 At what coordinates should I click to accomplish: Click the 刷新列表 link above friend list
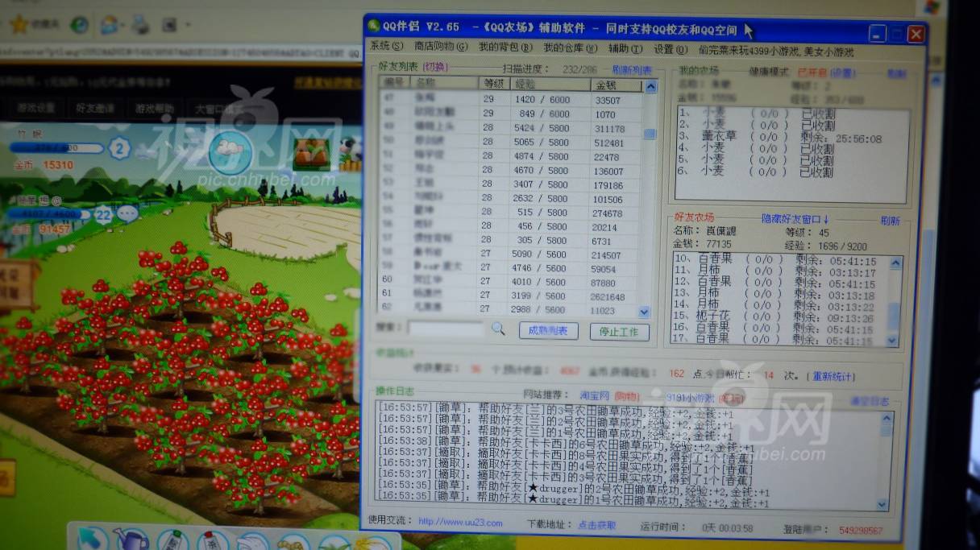(631, 70)
